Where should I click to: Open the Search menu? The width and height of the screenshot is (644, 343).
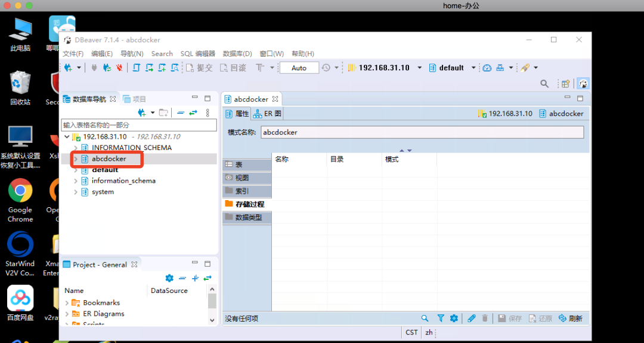pyautogui.click(x=162, y=54)
